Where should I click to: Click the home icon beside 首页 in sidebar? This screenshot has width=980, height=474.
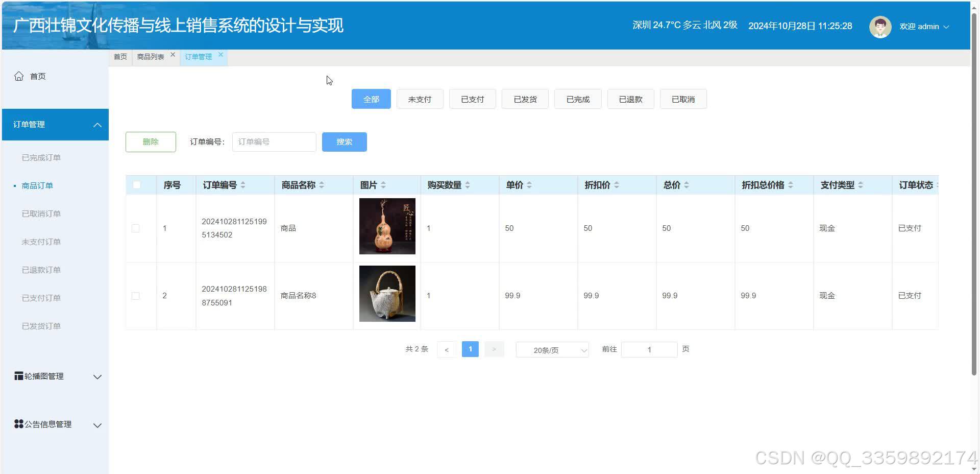[x=19, y=76]
